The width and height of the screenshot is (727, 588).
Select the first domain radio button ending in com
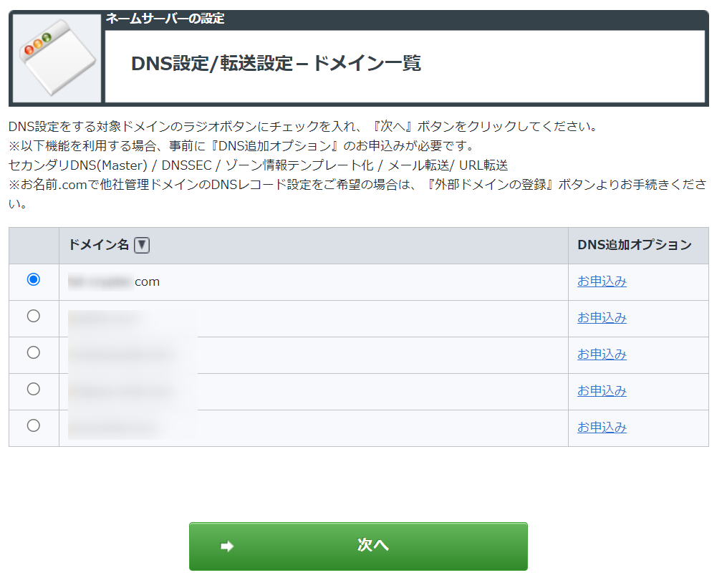pyautogui.click(x=34, y=279)
